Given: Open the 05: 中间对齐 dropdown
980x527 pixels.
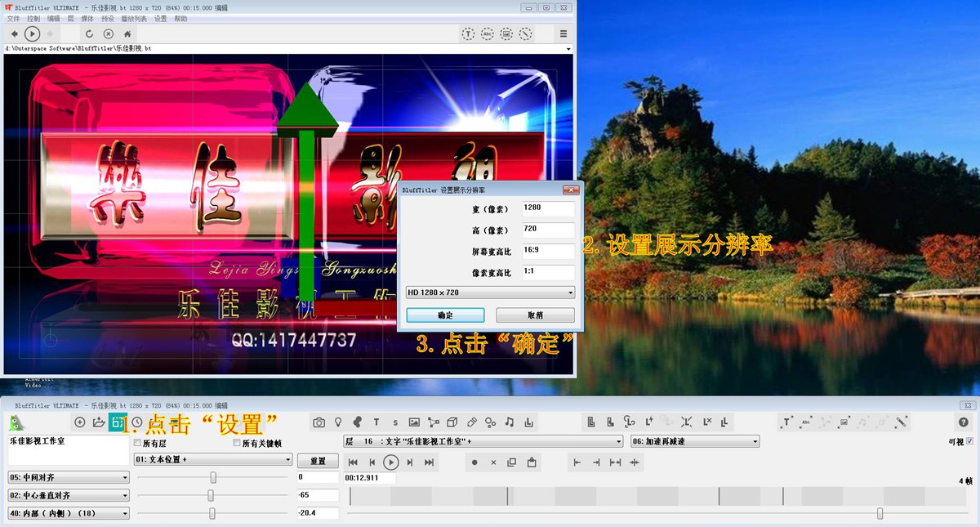Looking at the screenshot, I should coord(69,477).
